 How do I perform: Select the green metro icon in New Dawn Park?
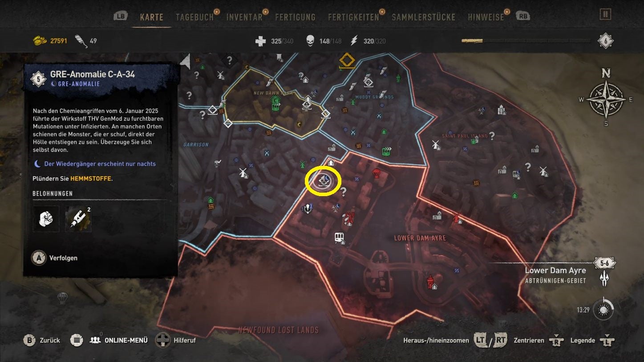click(x=275, y=106)
